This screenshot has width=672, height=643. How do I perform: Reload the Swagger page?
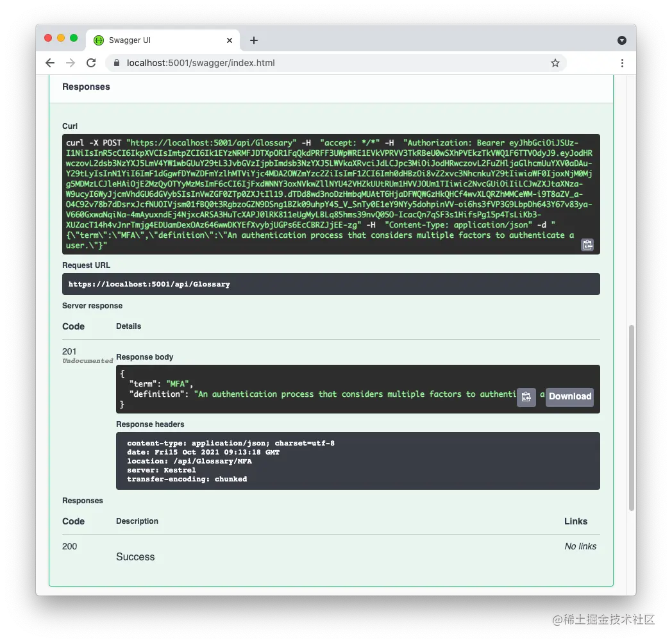tap(91, 63)
